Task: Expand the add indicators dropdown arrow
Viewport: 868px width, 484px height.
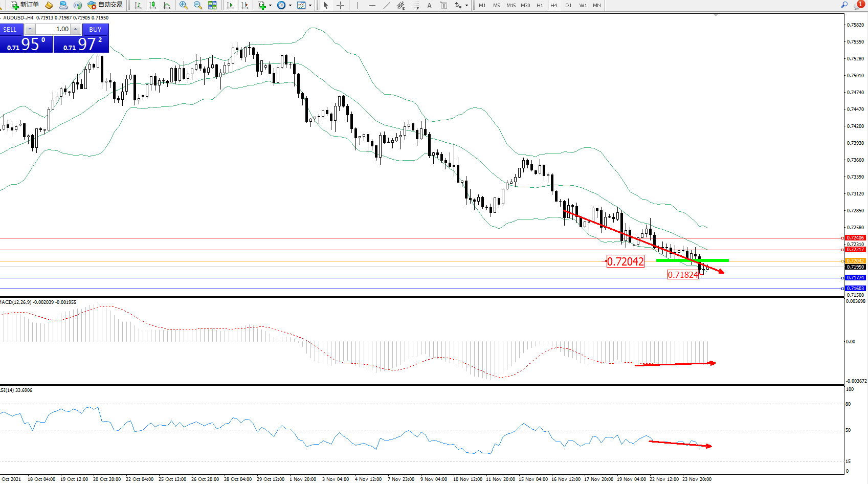Action: pos(270,6)
